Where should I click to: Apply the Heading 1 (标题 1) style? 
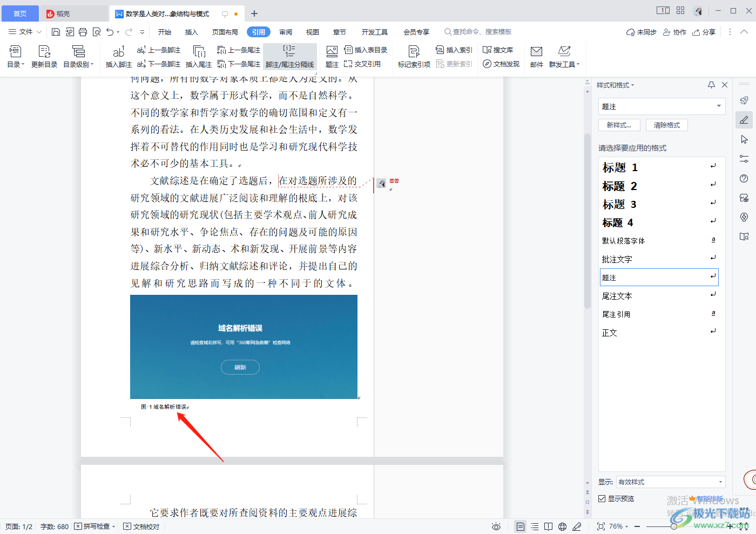click(x=659, y=167)
